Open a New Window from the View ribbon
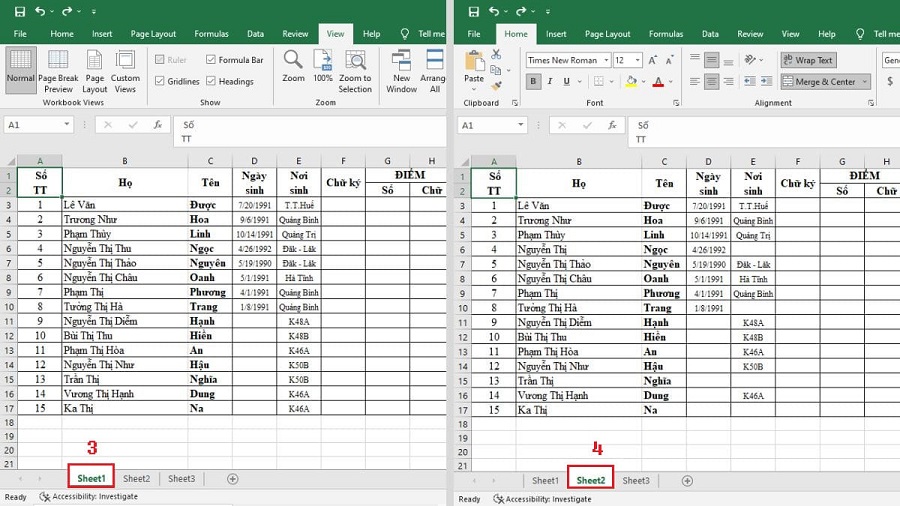Image resolution: width=900 pixels, height=506 pixels. coord(401,70)
